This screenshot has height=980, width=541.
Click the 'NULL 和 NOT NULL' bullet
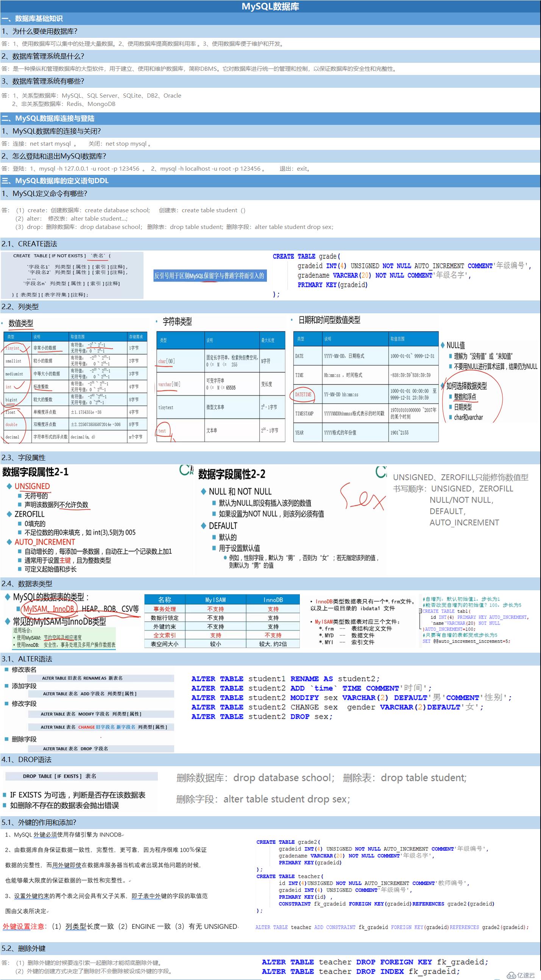240,492
